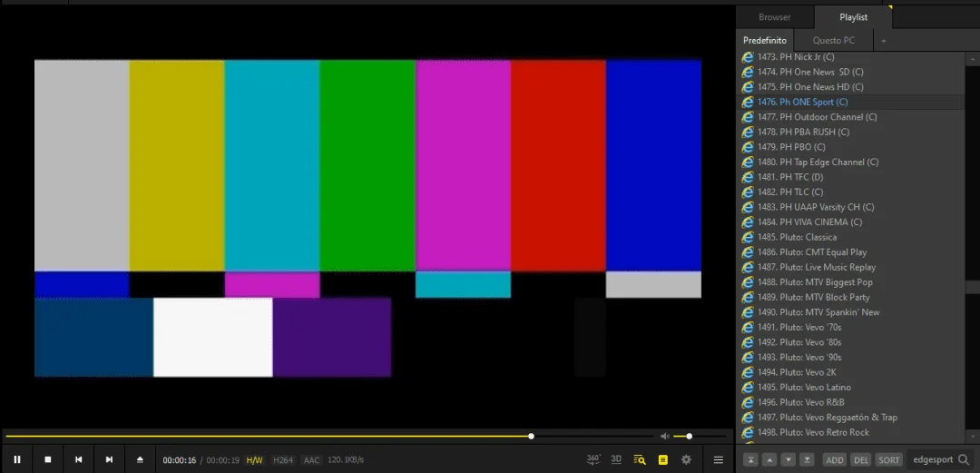The width and height of the screenshot is (980, 473).
Task: Click the playlist scrollbar up arrow
Action: click(973, 59)
